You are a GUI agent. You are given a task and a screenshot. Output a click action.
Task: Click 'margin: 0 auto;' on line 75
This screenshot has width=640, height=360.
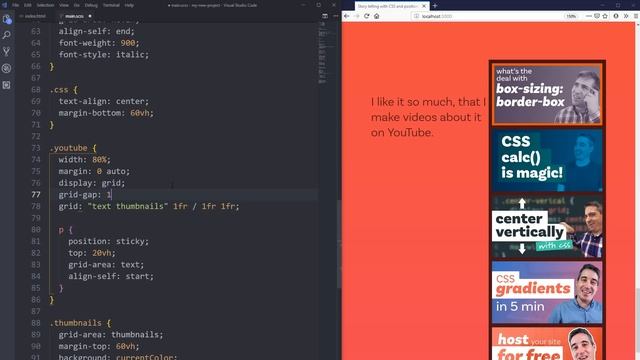[94, 171]
